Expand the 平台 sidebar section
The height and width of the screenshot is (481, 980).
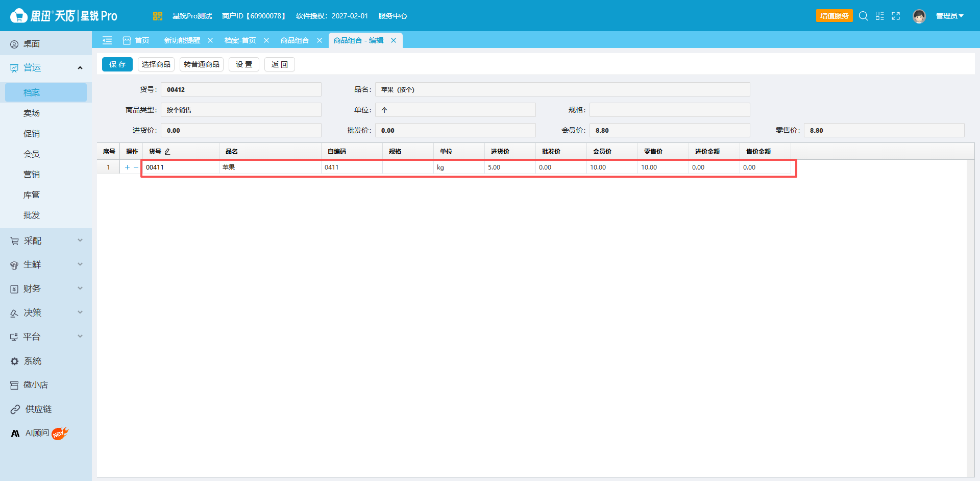[x=80, y=336]
